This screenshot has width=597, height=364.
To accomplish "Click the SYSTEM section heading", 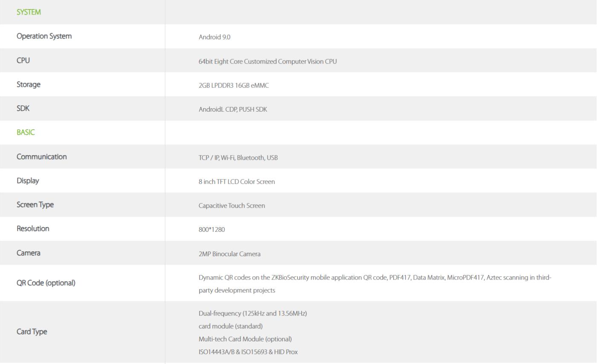I will (29, 12).
